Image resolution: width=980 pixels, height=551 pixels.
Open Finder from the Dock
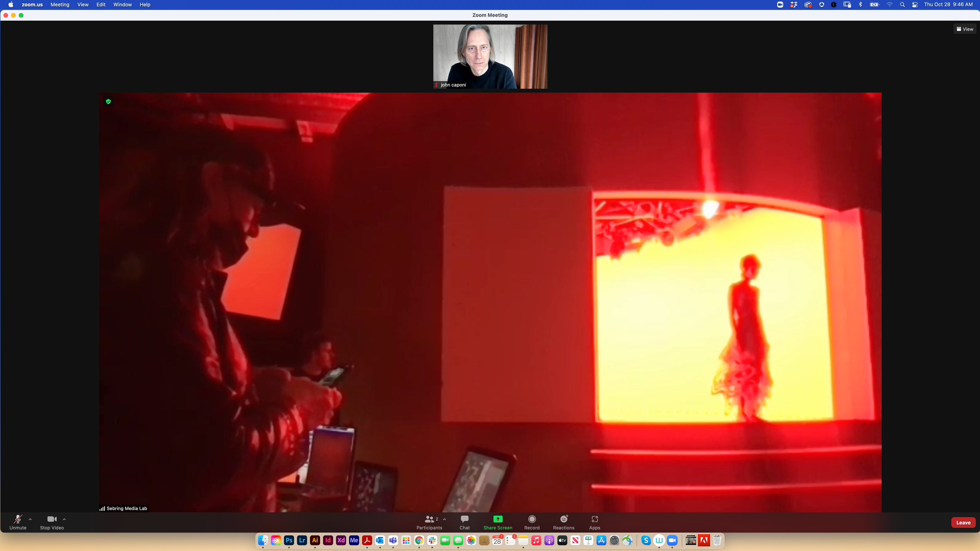click(x=263, y=540)
